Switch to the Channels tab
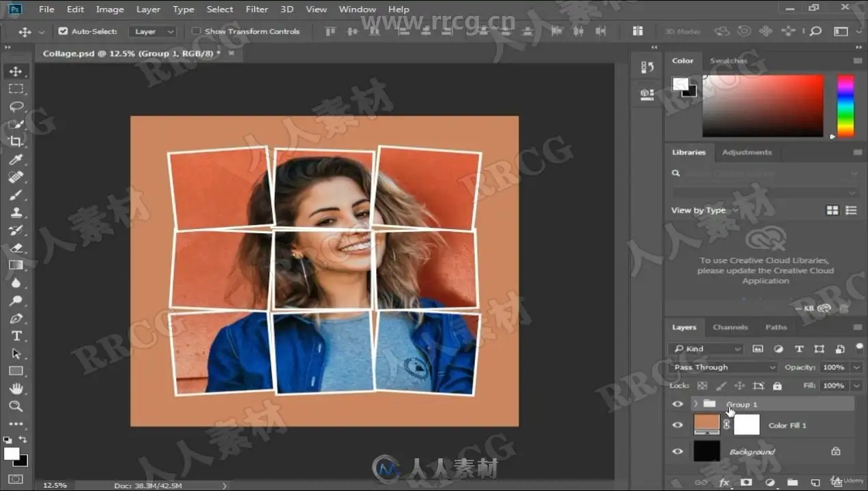The image size is (868, 491). (x=730, y=327)
